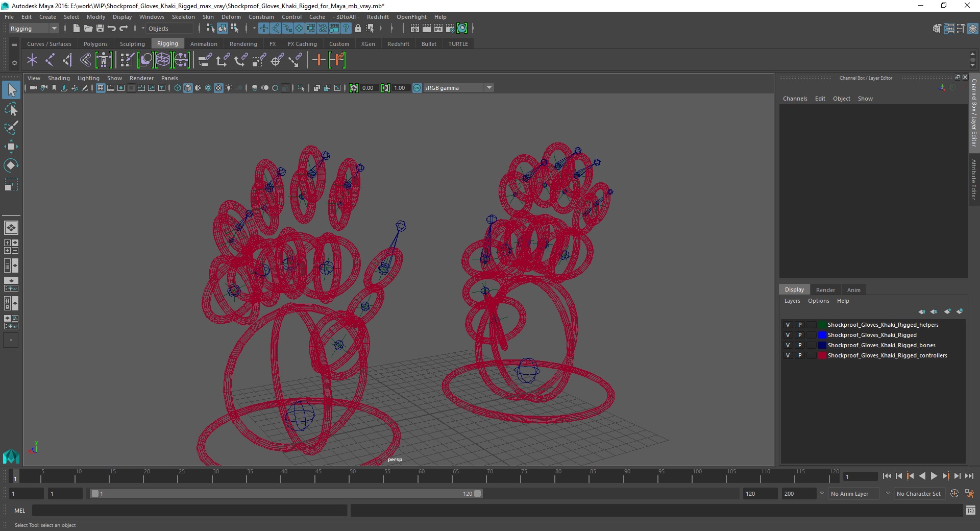Click create new layer and assign selected icon

pyautogui.click(x=959, y=311)
